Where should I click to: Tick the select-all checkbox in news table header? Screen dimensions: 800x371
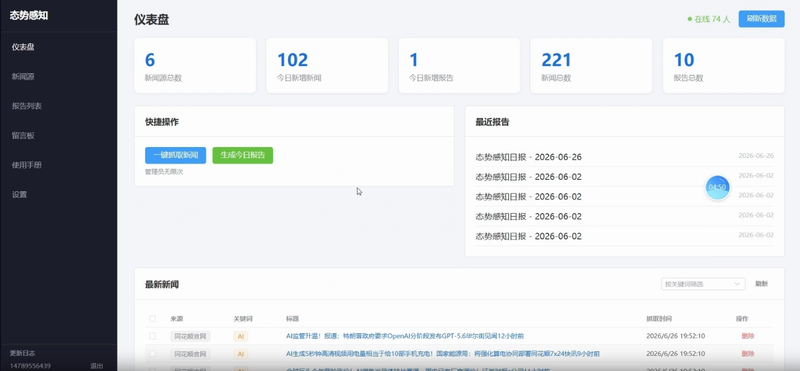point(152,318)
